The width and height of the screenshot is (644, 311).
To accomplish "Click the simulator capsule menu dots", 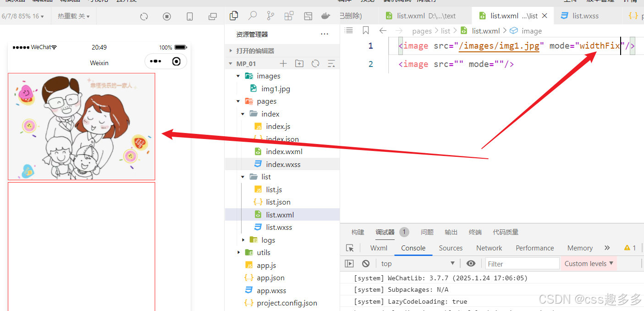I will point(155,61).
